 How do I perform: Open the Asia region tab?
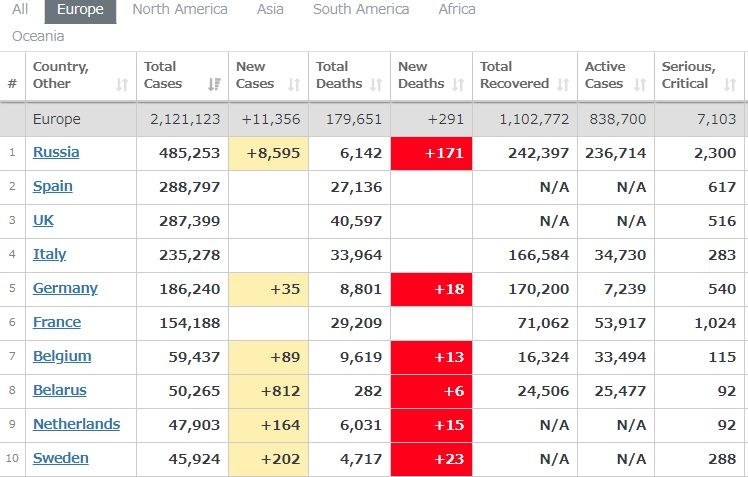tap(270, 9)
